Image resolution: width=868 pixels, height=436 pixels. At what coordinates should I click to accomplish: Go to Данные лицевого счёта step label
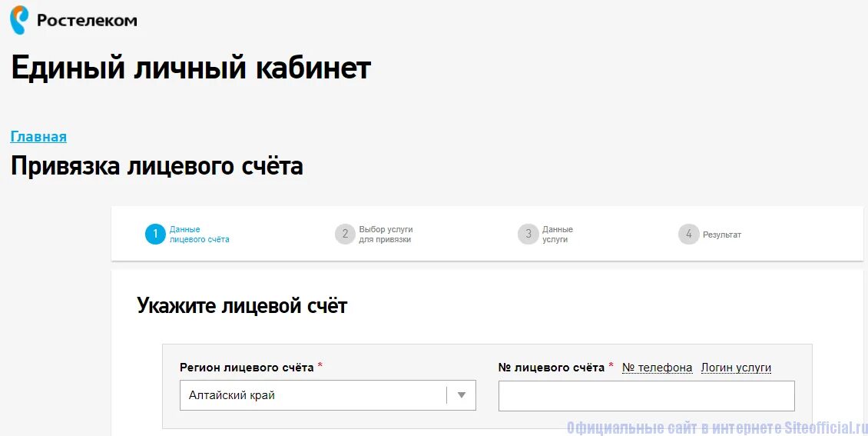point(199,235)
